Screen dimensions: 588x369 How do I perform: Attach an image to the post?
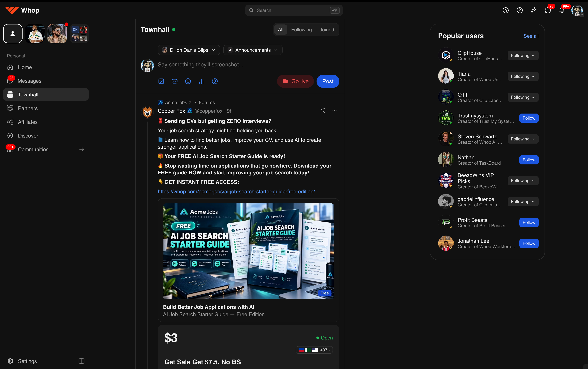point(161,81)
